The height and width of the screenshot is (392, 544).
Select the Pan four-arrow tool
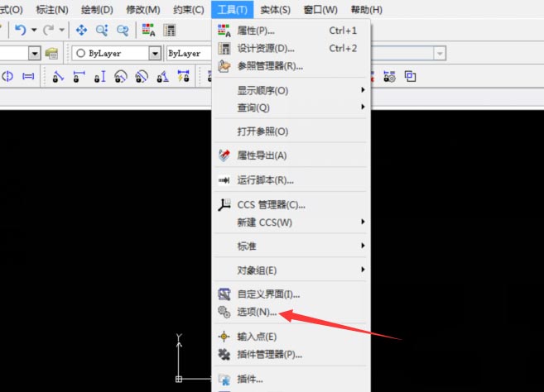coord(81,30)
